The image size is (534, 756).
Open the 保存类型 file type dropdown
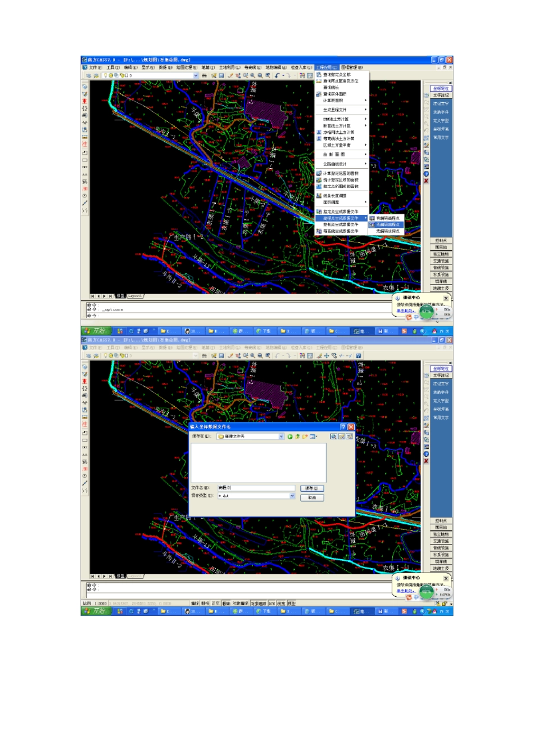click(292, 496)
